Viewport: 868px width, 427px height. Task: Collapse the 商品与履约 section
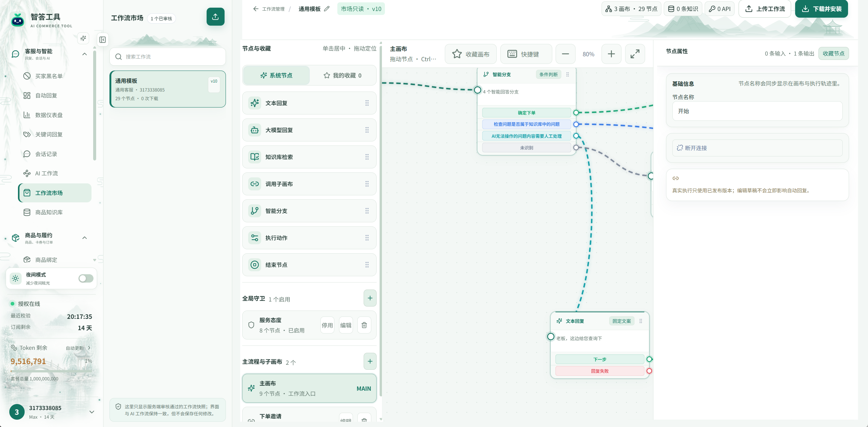(85, 238)
